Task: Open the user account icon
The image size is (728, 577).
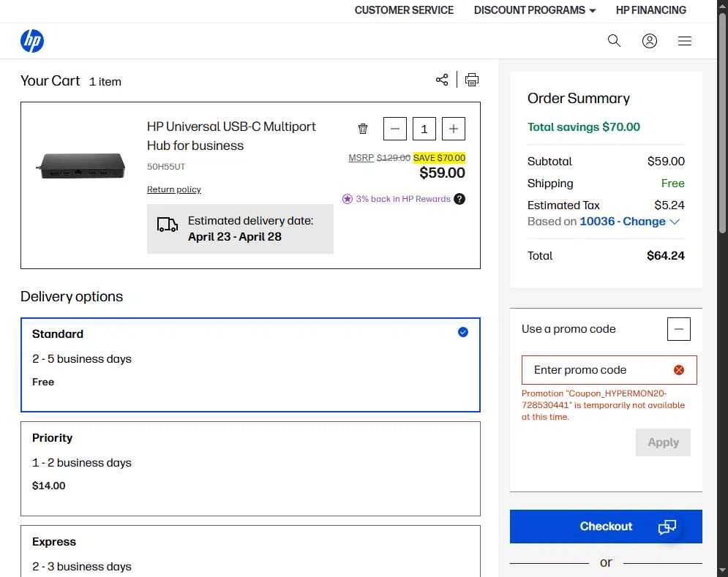Action: pyautogui.click(x=649, y=41)
